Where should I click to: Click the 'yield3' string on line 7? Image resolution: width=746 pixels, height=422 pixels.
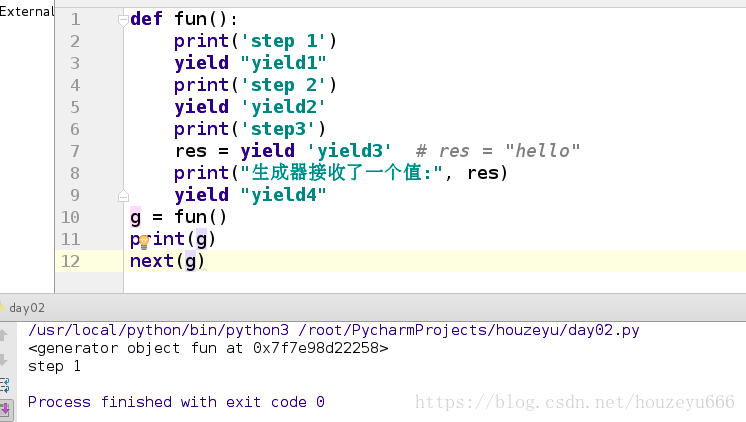(x=349, y=151)
